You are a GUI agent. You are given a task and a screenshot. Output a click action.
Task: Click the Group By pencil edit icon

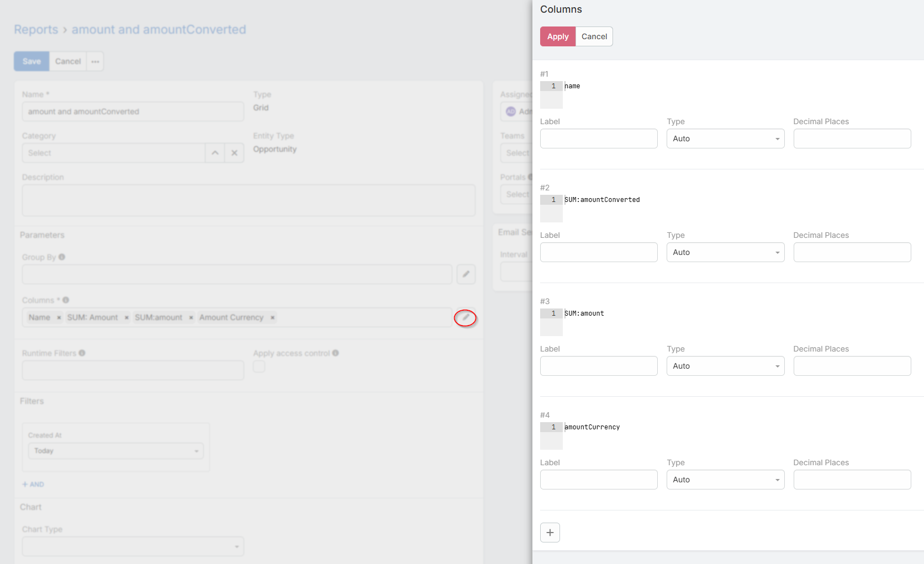tap(466, 274)
